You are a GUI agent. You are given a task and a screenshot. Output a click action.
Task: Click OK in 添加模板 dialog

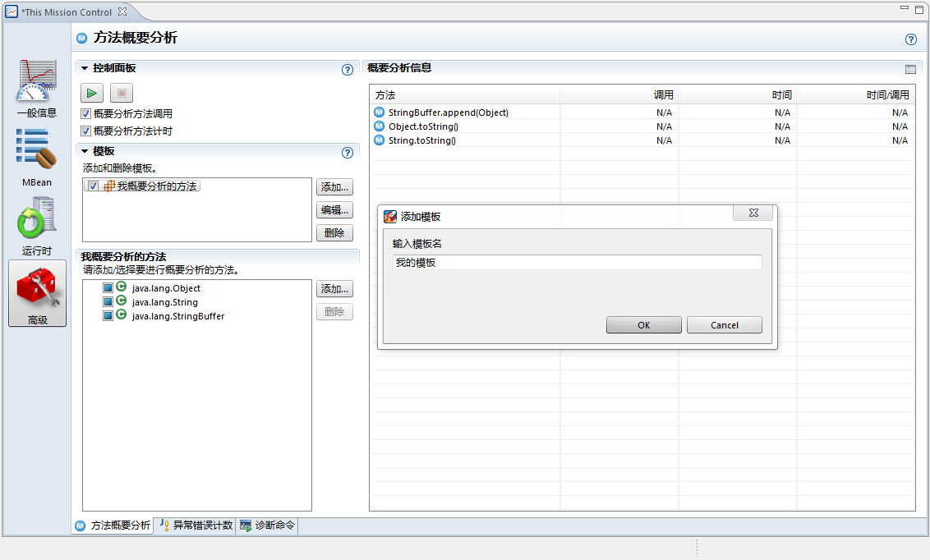[x=643, y=325]
